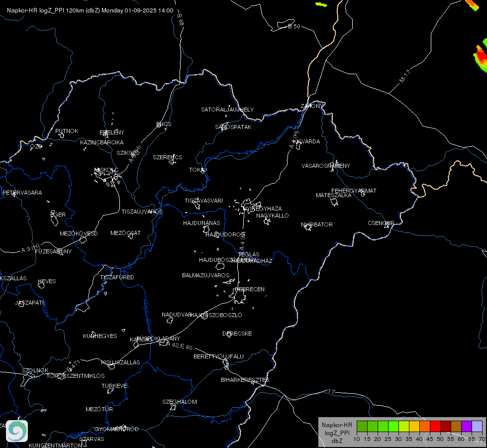Viewport: 487px width, 448px height.
Task: Click the FUZESABONY town label
Action: pyautogui.click(x=53, y=251)
